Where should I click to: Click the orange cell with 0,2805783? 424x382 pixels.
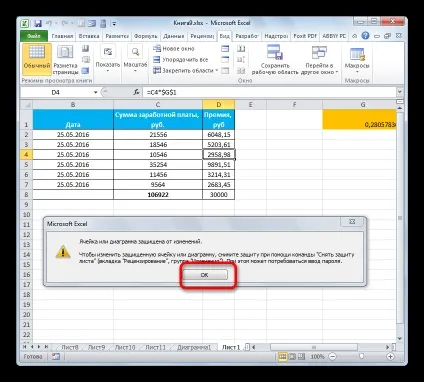359,119
